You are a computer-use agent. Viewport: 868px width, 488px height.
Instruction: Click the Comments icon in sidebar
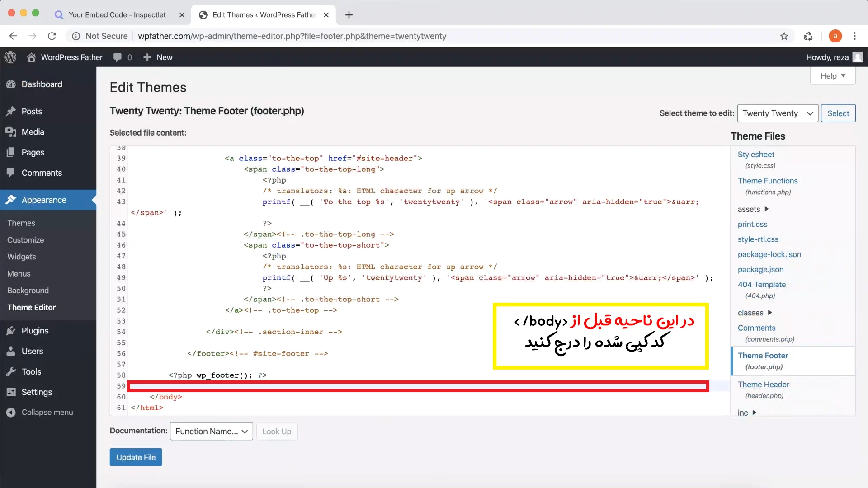(x=11, y=173)
